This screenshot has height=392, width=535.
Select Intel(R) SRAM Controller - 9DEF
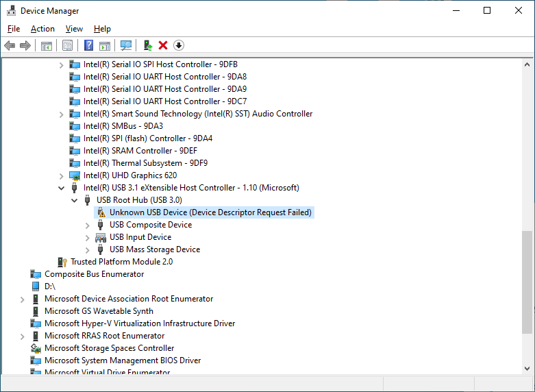click(x=140, y=151)
